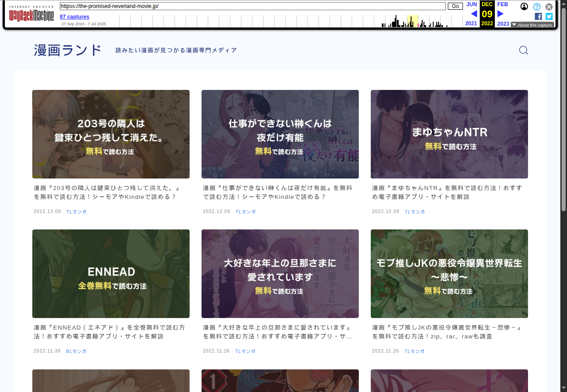Close the Wayback Machine toolbar
The image size is (567, 392).
pyautogui.click(x=549, y=7)
